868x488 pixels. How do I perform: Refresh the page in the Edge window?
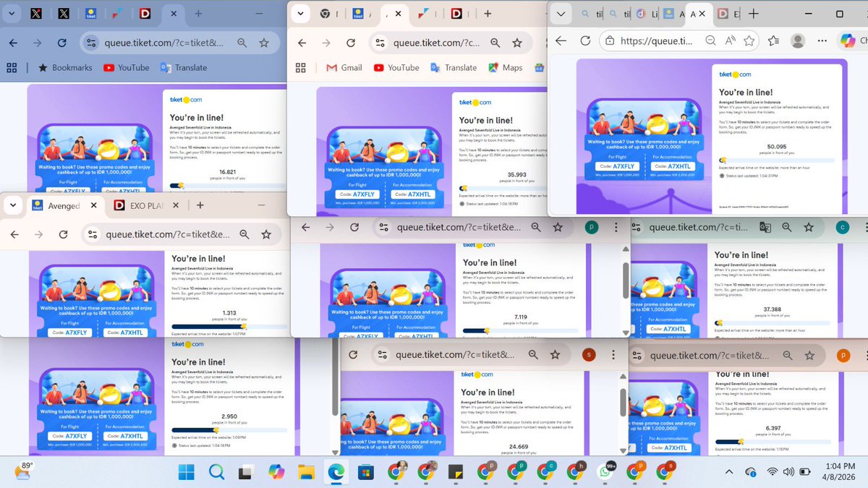pos(585,40)
